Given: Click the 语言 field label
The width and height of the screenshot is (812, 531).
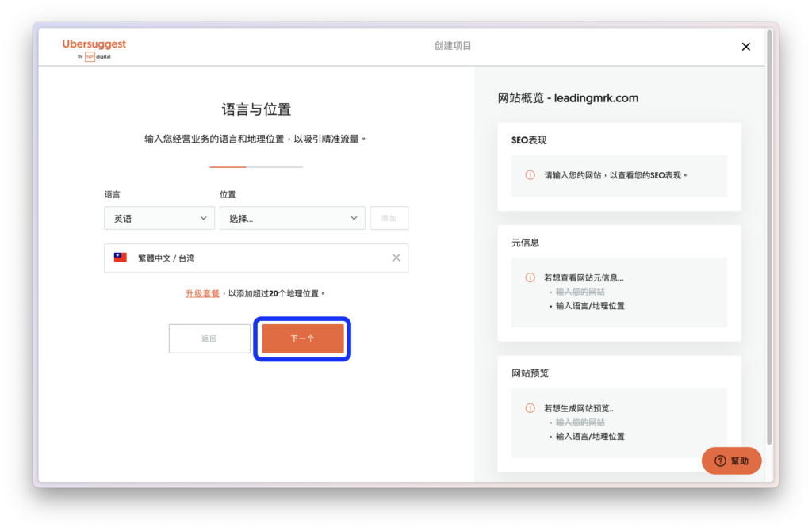Looking at the screenshot, I should tap(112, 194).
